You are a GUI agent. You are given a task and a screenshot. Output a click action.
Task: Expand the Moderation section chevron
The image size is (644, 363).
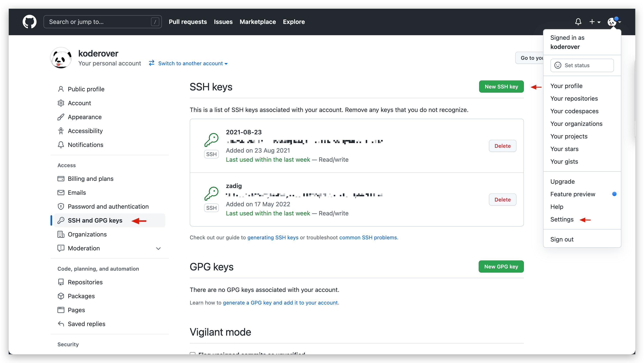(158, 248)
